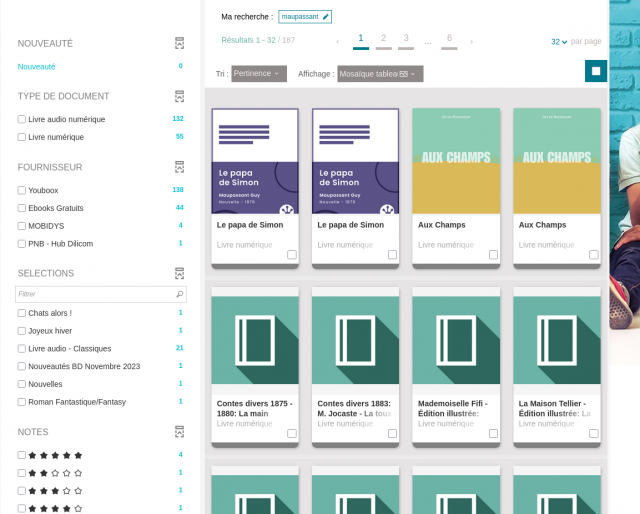Go to results page 6
Image resolution: width=640 pixels, height=514 pixels.
click(x=449, y=40)
